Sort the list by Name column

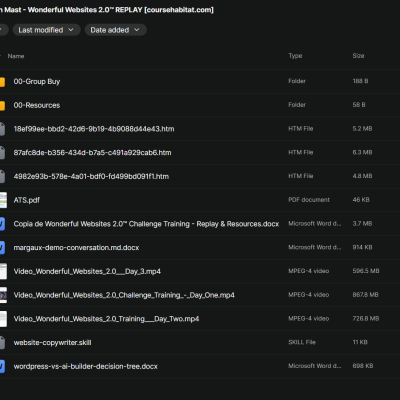[x=16, y=56]
